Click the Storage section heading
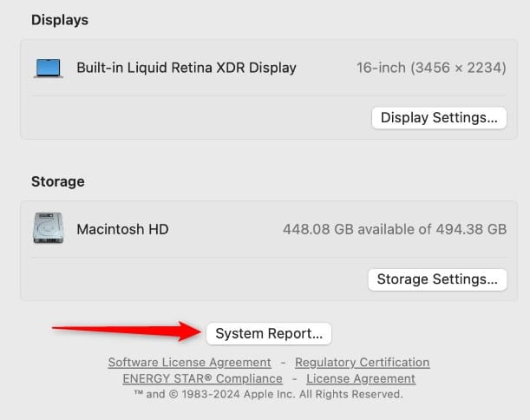This screenshot has height=420, width=530. [x=58, y=182]
